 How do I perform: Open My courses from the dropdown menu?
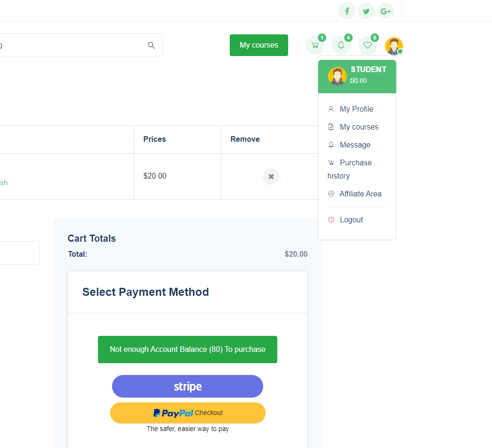click(359, 127)
